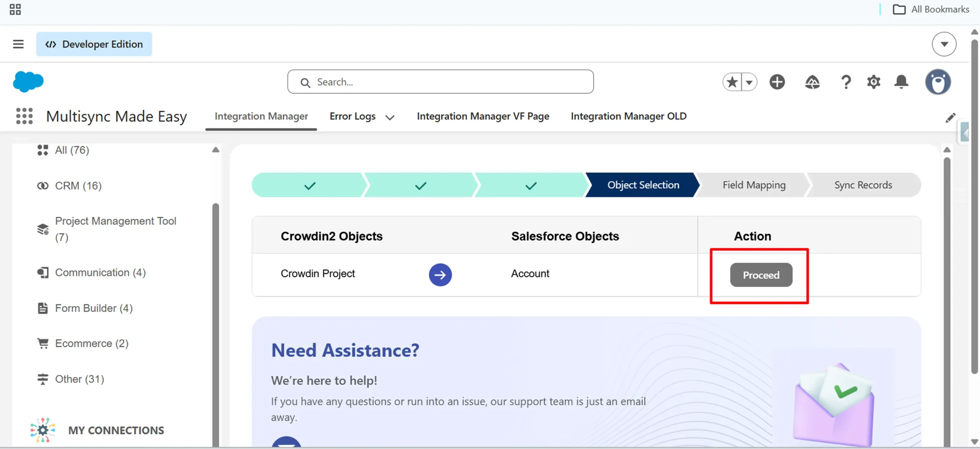Viewport: 980px width, 449px height.
Task: Add page to favorites star
Action: coord(732,82)
